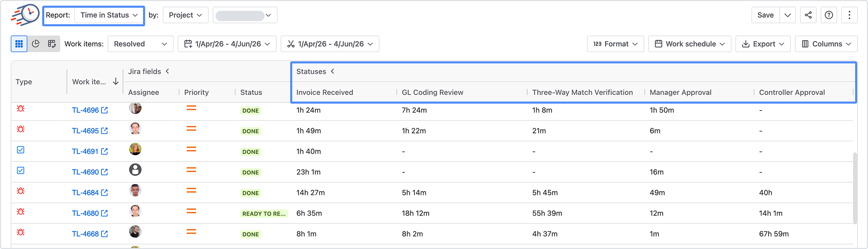Open the calendar date range picker

tap(227, 44)
